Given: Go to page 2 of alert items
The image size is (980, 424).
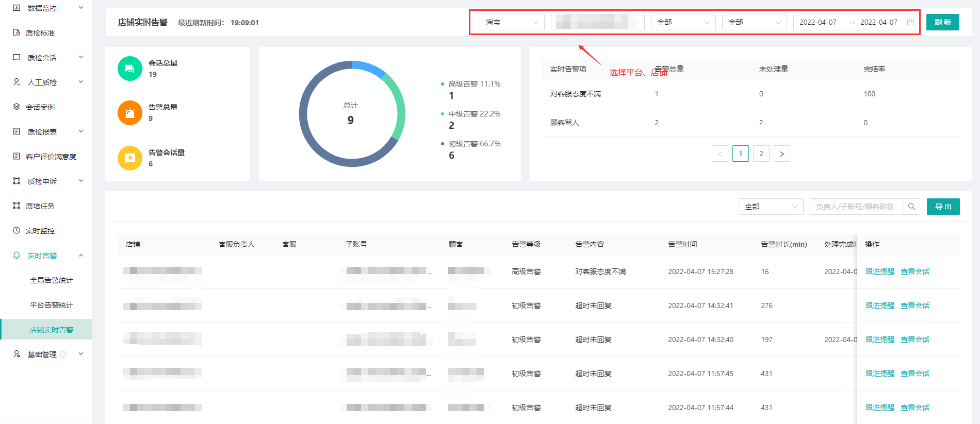Looking at the screenshot, I should (x=761, y=154).
